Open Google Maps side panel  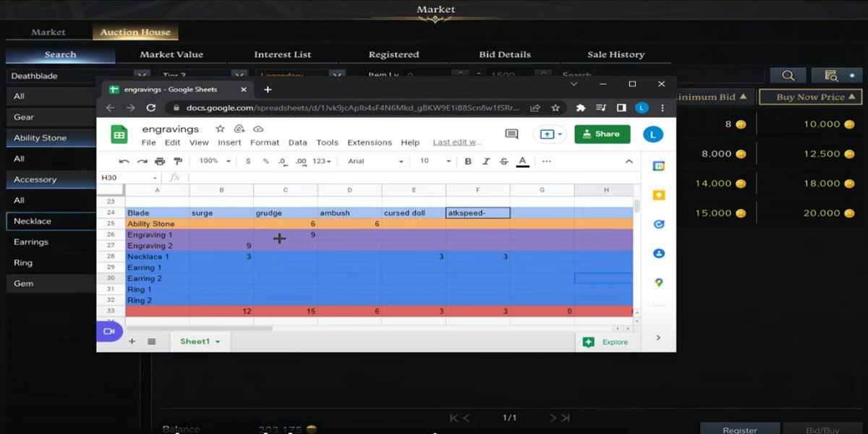pos(659,283)
